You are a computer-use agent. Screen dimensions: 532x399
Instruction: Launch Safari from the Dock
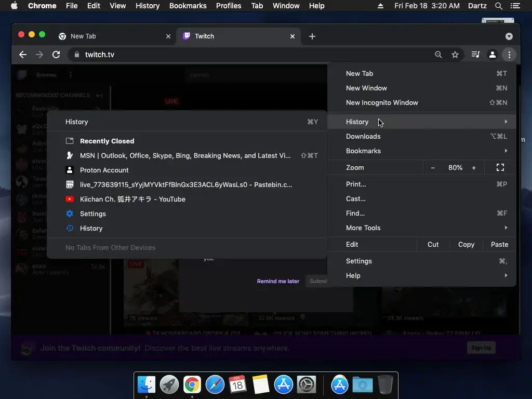point(215,385)
